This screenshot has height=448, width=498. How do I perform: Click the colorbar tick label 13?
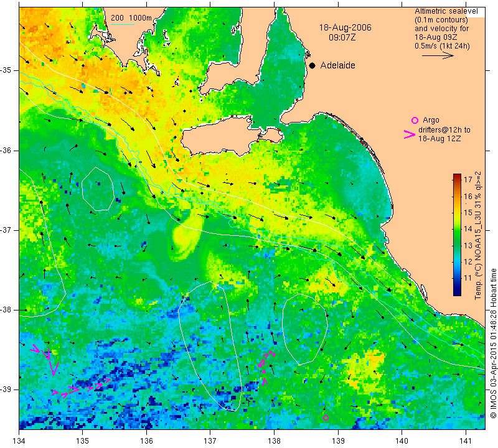click(x=468, y=245)
